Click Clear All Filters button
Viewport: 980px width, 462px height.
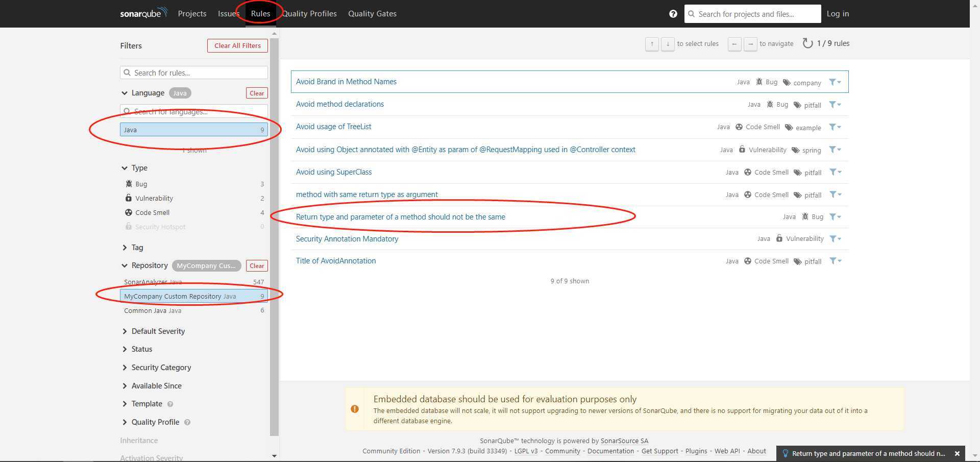coord(237,45)
